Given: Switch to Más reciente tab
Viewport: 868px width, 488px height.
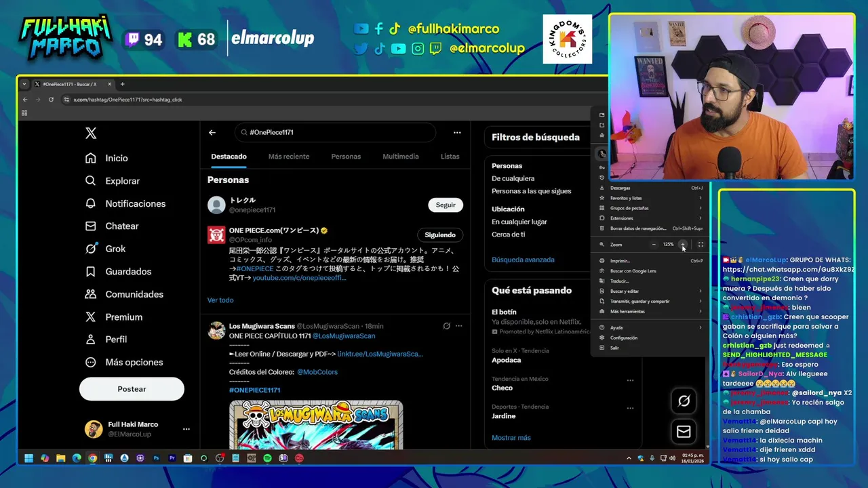Looking at the screenshot, I should [x=289, y=157].
